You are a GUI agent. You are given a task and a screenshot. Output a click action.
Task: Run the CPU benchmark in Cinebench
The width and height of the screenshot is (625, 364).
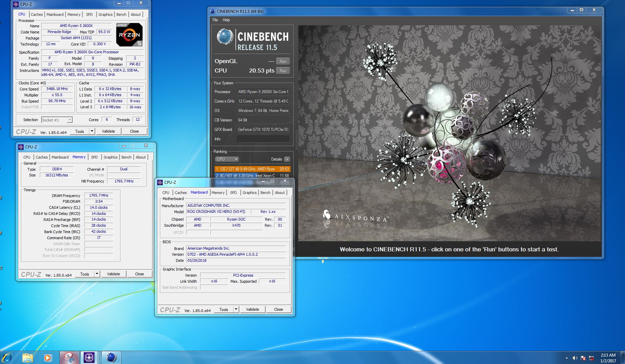(x=283, y=71)
